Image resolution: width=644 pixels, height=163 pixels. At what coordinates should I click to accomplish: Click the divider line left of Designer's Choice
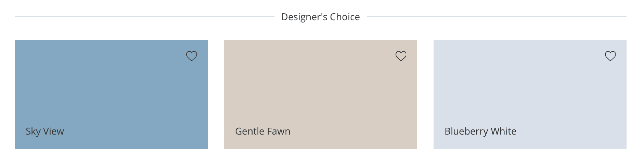click(x=144, y=16)
